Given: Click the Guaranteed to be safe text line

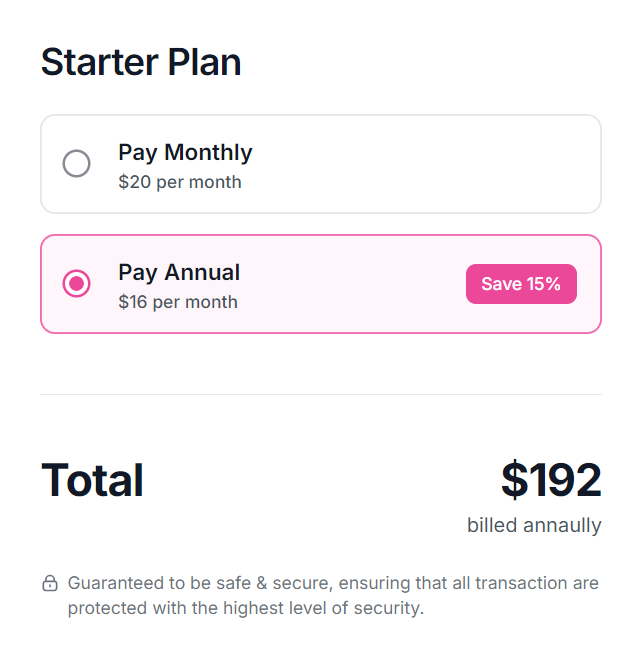Looking at the screenshot, I should (x=333, y=583).
